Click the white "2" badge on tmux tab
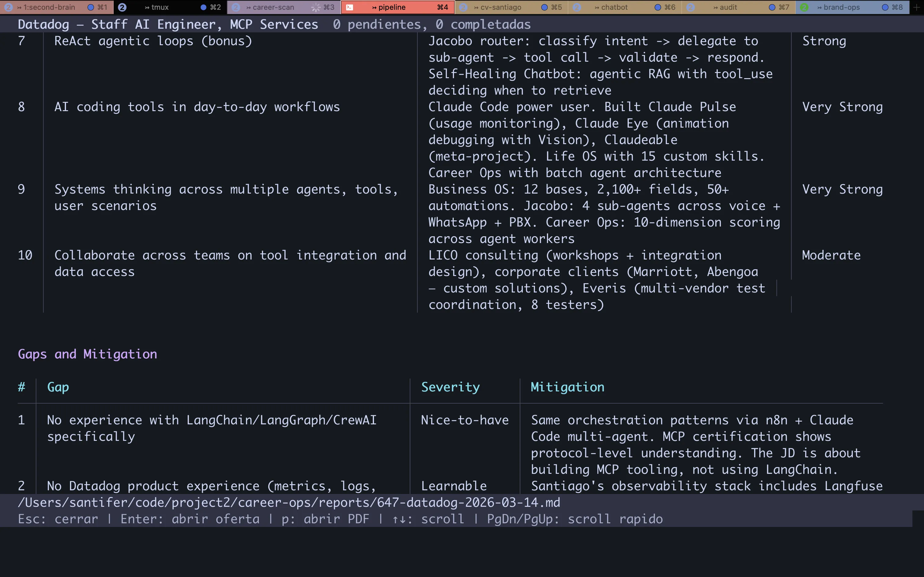Viewport: 924px width, 577px height. point(122,7)
